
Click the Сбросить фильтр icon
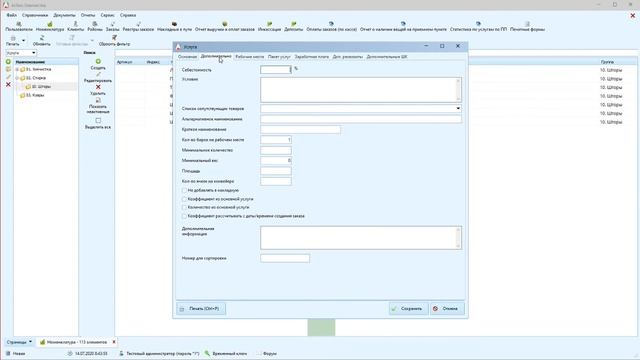click(115, 38)
